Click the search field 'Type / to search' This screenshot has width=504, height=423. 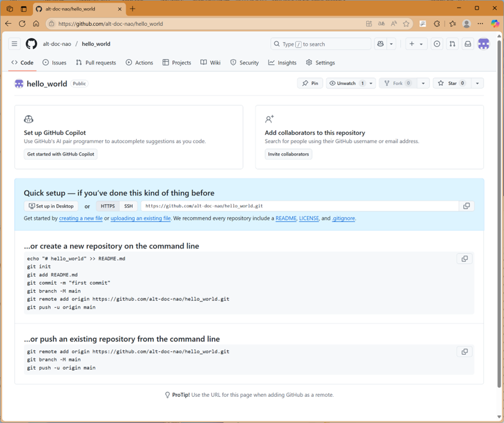click(x=321, y=44)
